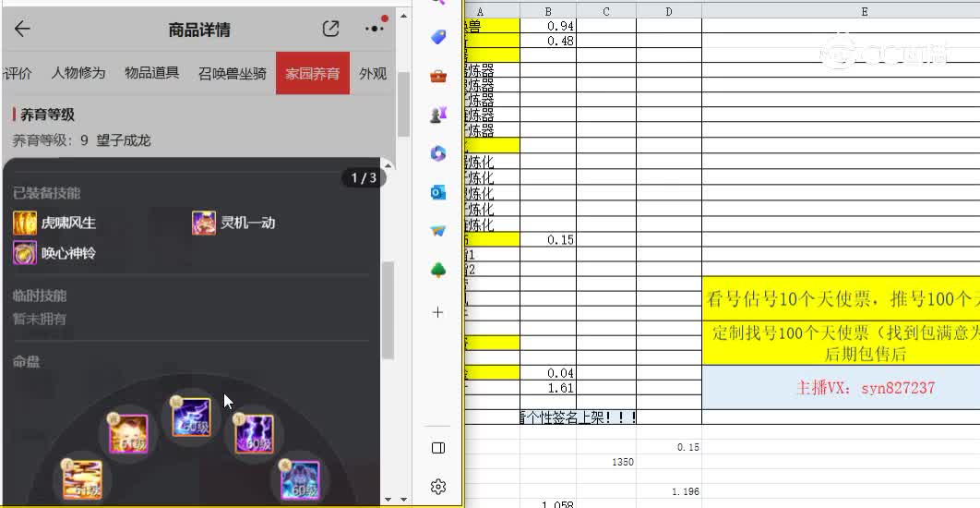Switch to the 人物修为 tab
The image size is (980, 508).
(78, 73)
